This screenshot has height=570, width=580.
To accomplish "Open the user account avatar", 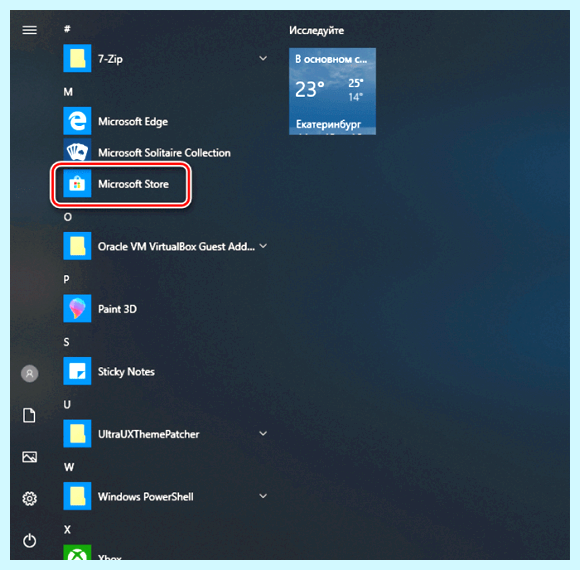I will tap(30, 374).
